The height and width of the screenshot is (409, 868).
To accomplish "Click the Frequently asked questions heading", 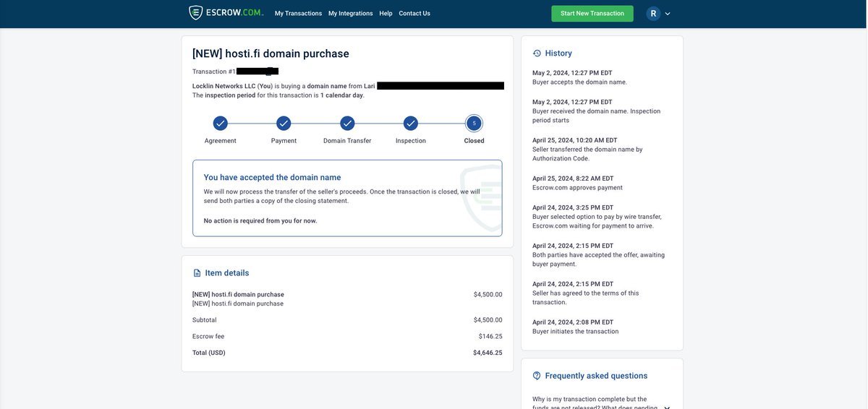I will click(x=597, y=376).
